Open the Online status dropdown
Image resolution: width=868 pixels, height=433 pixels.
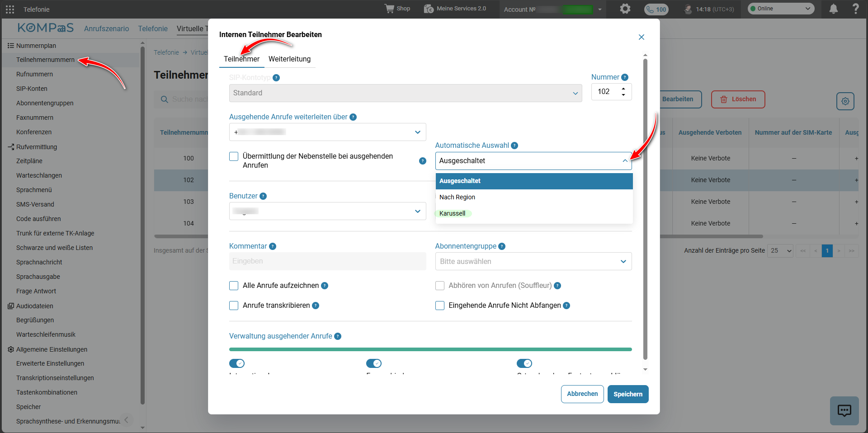(x=781, y=9)
